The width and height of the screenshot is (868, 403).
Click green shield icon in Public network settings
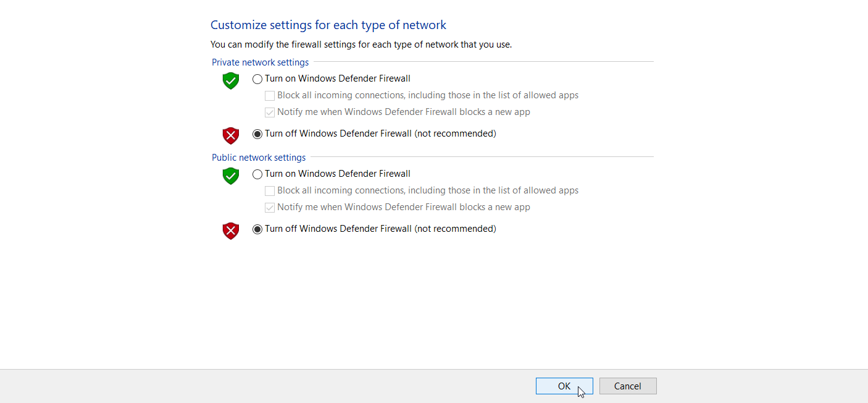pyautogui.click(x=231, y=176)
